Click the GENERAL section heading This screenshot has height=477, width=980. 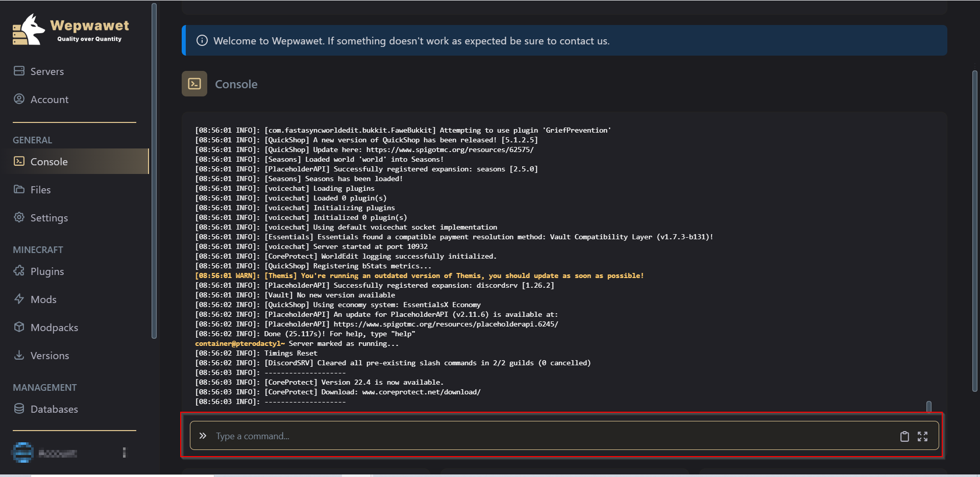[32, 140]
